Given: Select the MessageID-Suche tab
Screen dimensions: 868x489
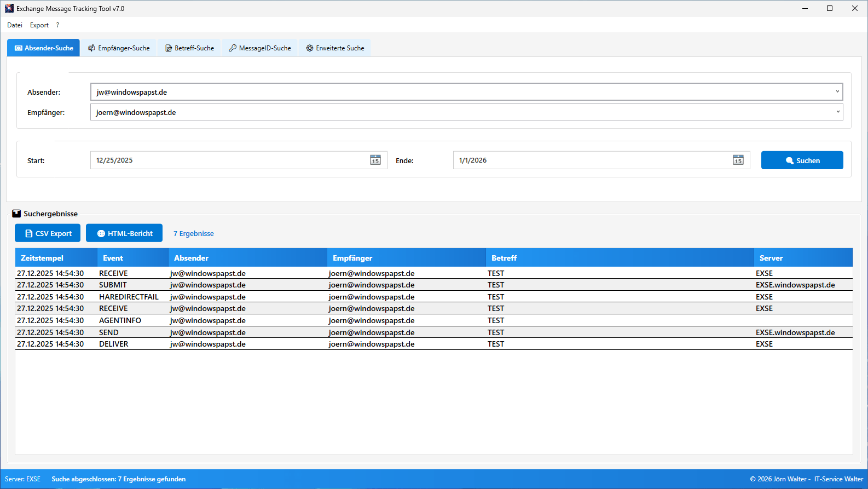Looking at the screenshot, I should coord(260,48).
